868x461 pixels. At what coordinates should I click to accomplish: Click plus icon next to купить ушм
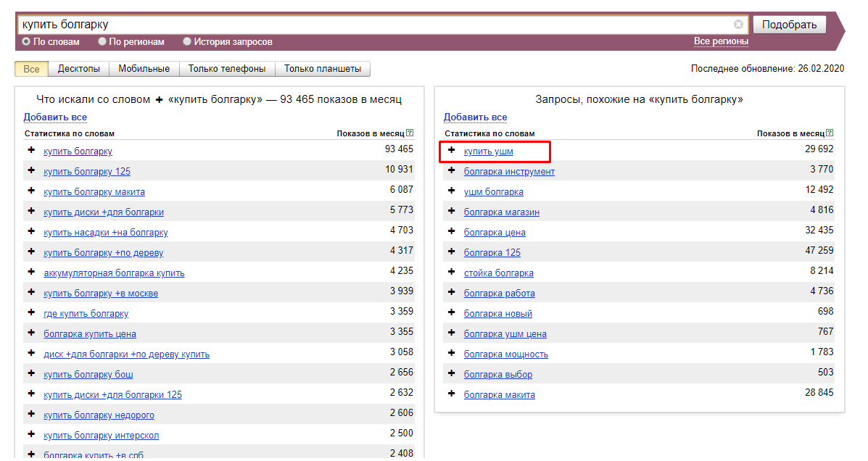click(x=452, y=150)
